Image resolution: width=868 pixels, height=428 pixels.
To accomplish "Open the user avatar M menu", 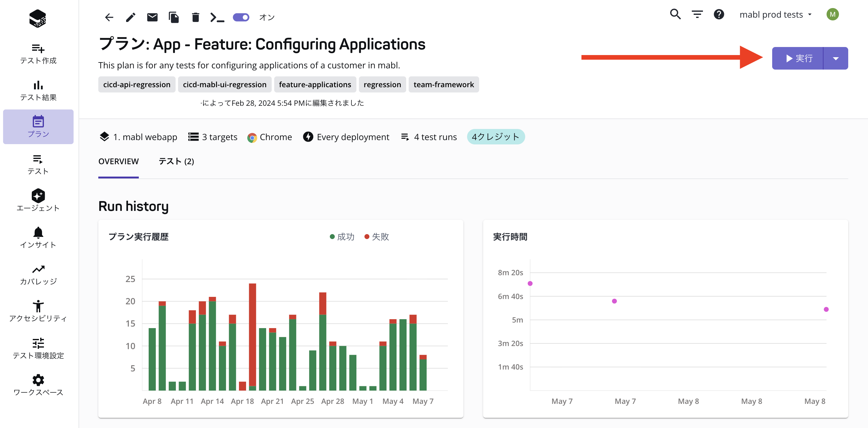I will (x=832, y=14).
